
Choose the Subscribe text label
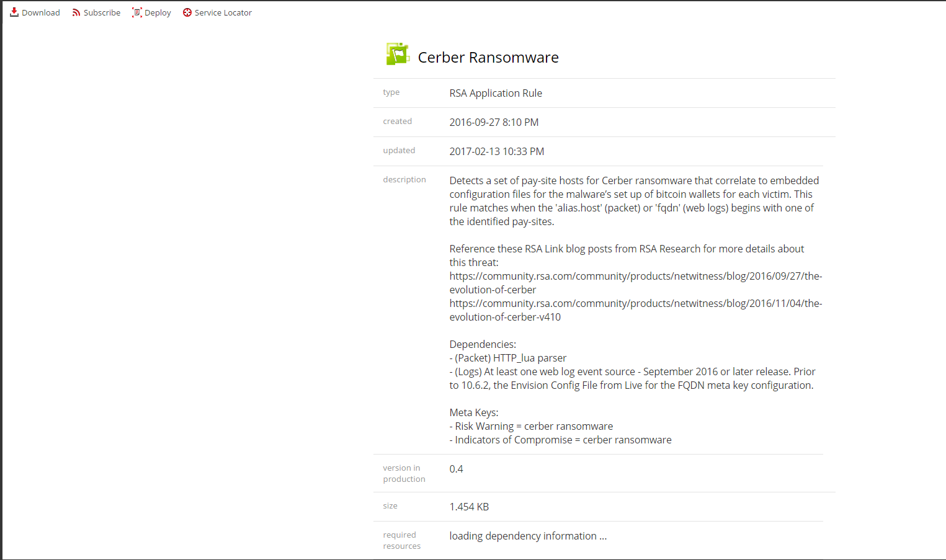pyautogui.click(x=102, y=12)
